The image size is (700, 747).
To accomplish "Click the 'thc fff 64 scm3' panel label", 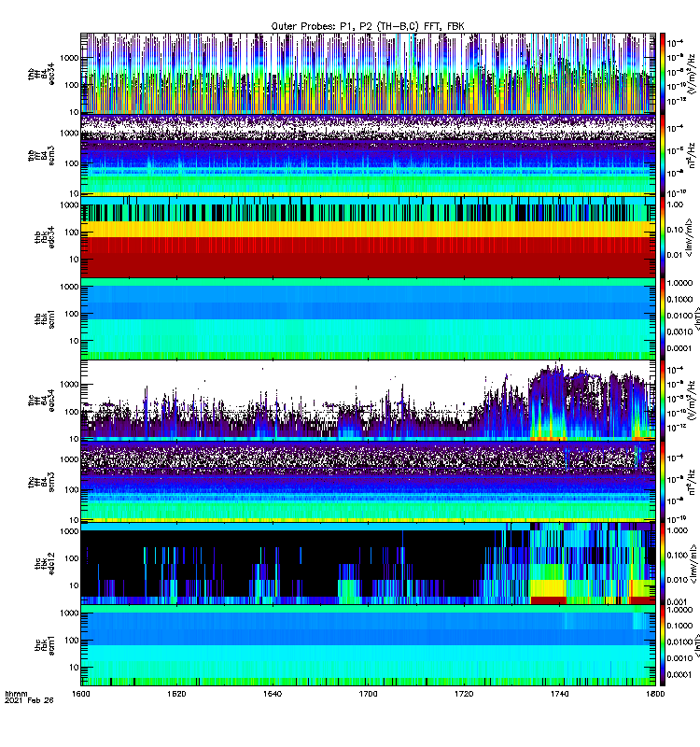I will click(41, 482).
